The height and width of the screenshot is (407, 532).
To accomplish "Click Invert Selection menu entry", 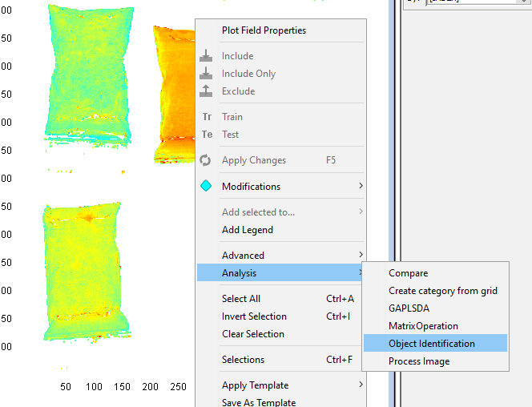I will (x=254, y=316).
